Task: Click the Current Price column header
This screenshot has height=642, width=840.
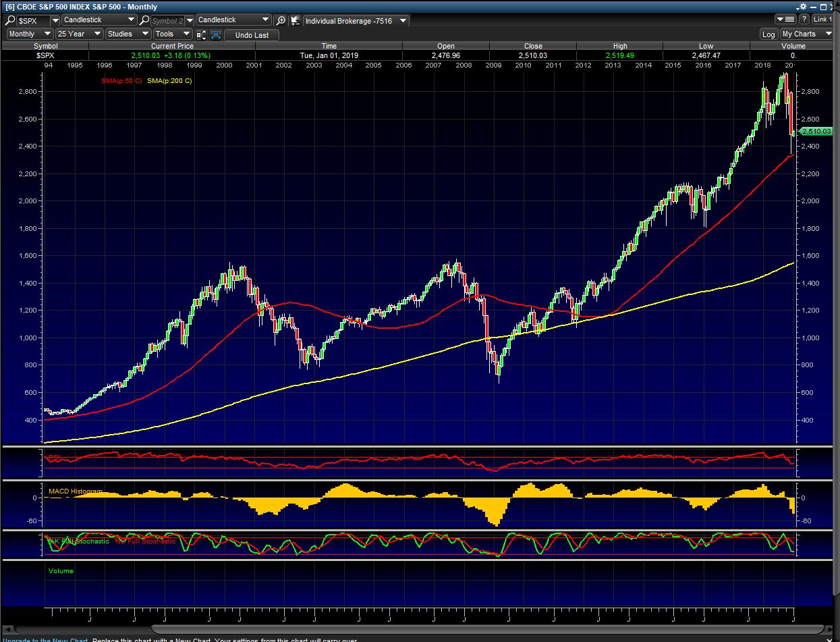Action: coord(172,46)
